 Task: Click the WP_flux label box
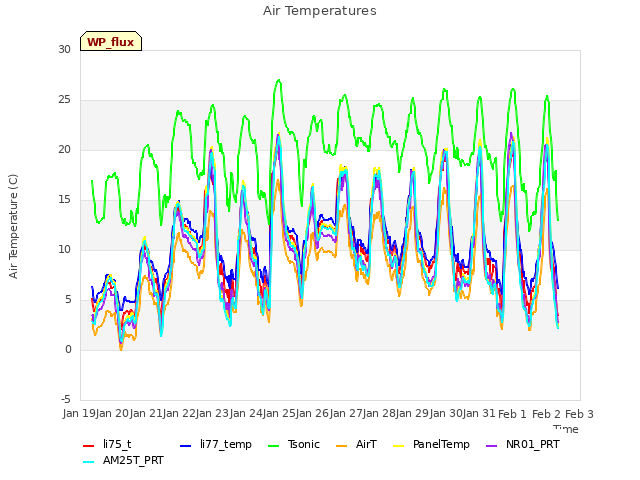click(x=111, y=41)
